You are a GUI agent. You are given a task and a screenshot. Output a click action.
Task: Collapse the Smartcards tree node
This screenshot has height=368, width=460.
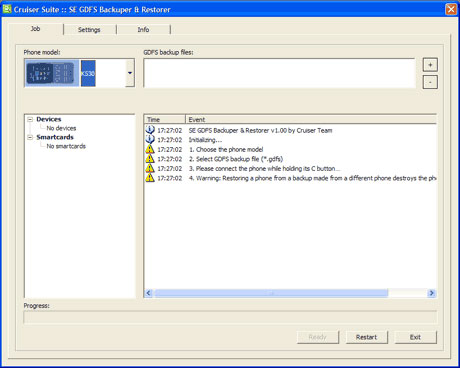point(30,137)
